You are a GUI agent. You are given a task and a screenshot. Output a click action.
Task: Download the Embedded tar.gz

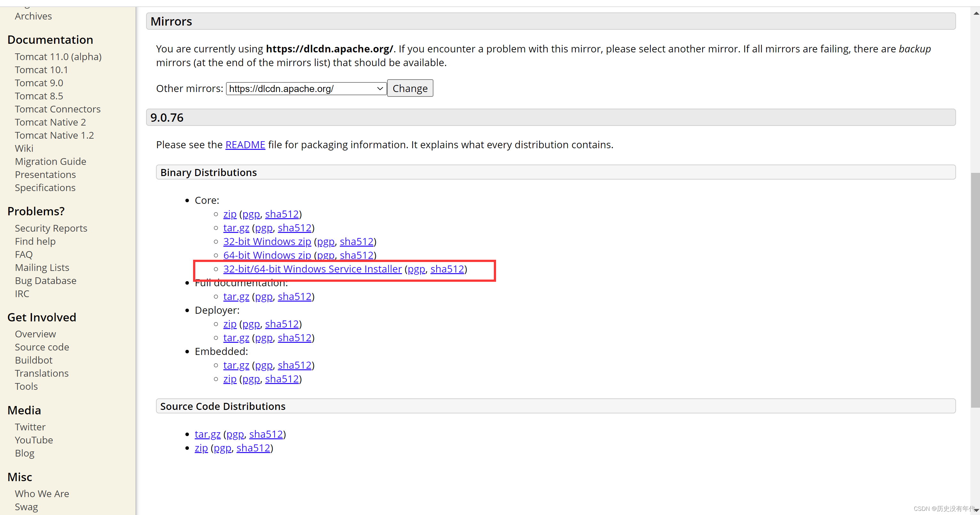pos(236,365)
